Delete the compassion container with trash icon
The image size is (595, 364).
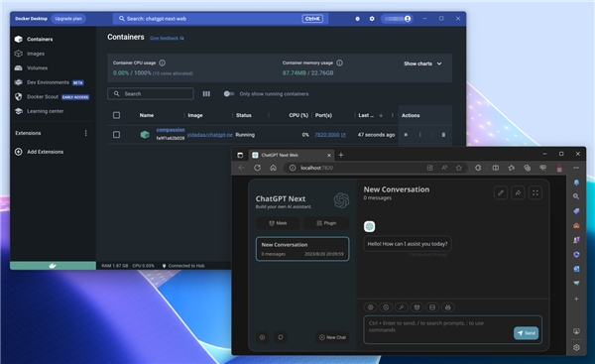443,135
